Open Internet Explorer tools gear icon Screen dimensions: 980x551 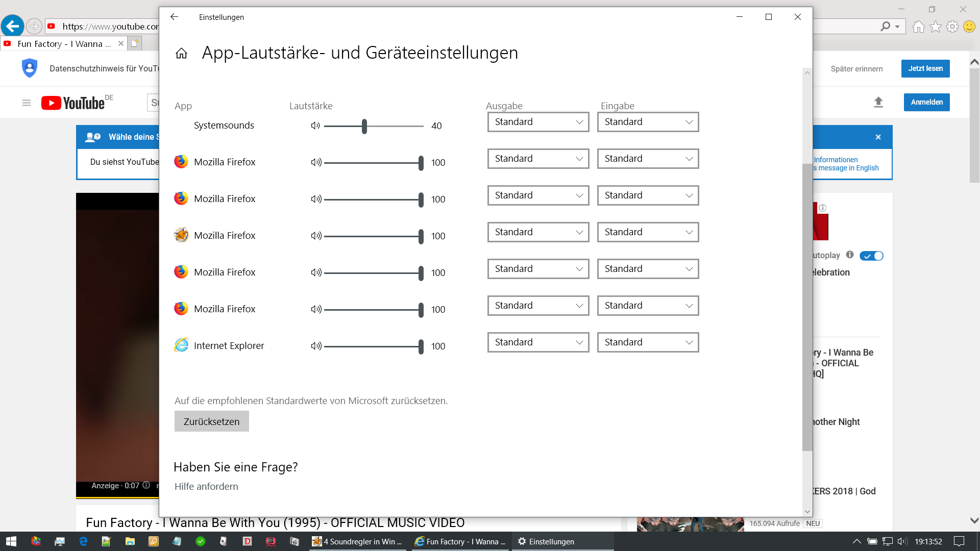952,27
